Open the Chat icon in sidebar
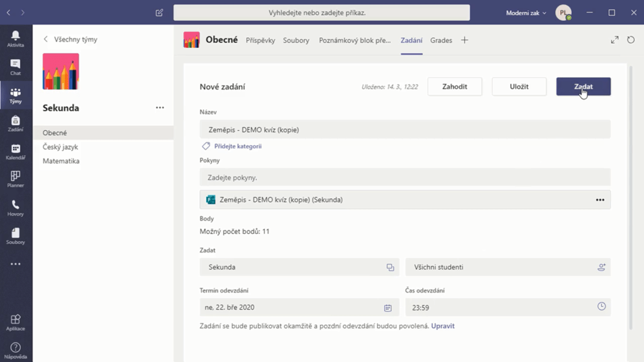Image resolution: width=644 pixels, height=362 pixels. (x=16, y=67)
